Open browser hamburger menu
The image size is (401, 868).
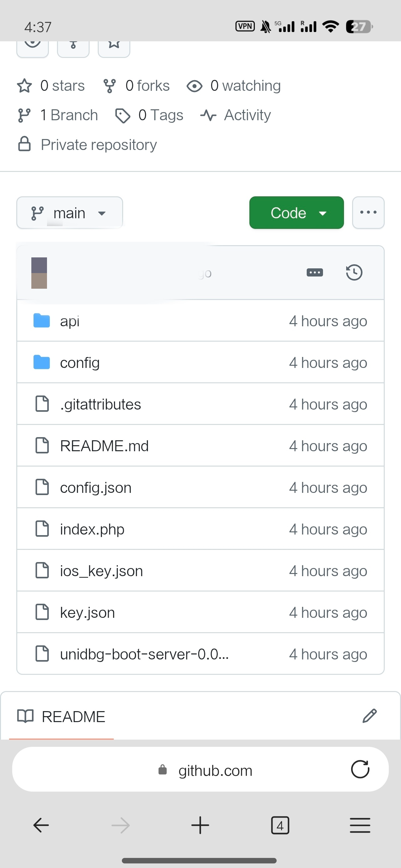tap(360, 825)
